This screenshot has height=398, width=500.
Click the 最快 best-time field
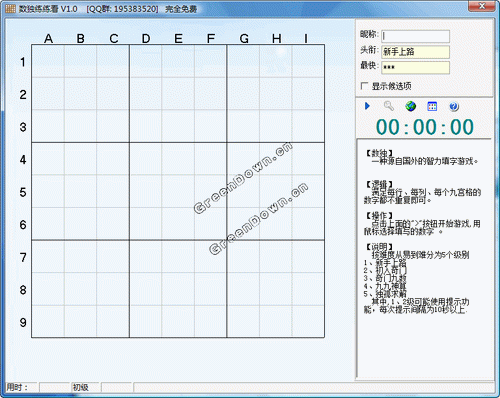pos(415,67)
